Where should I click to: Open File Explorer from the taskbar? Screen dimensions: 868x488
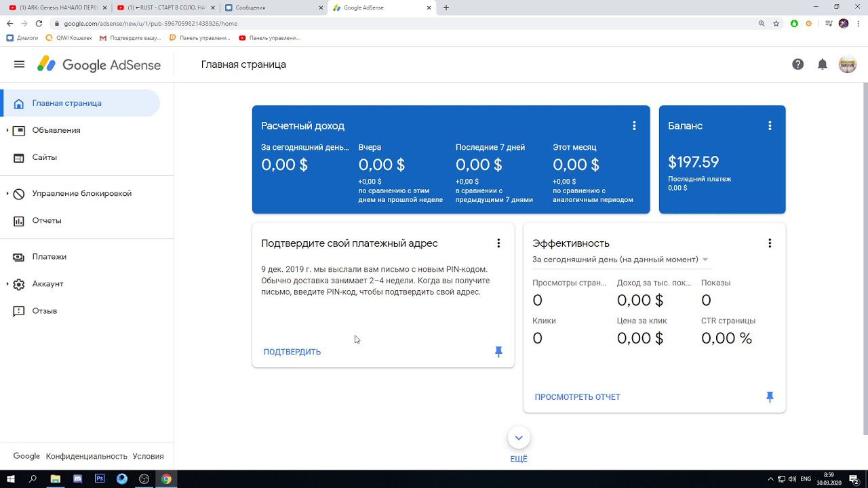coord(55,479)
